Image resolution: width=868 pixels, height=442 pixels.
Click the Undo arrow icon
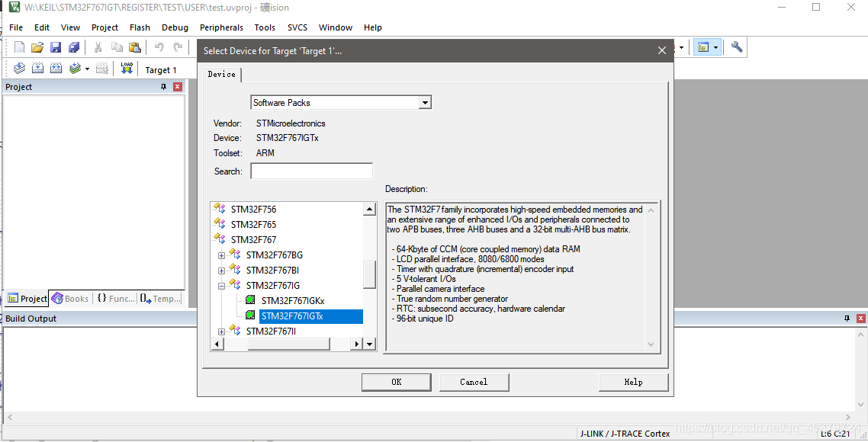point(159,47)
